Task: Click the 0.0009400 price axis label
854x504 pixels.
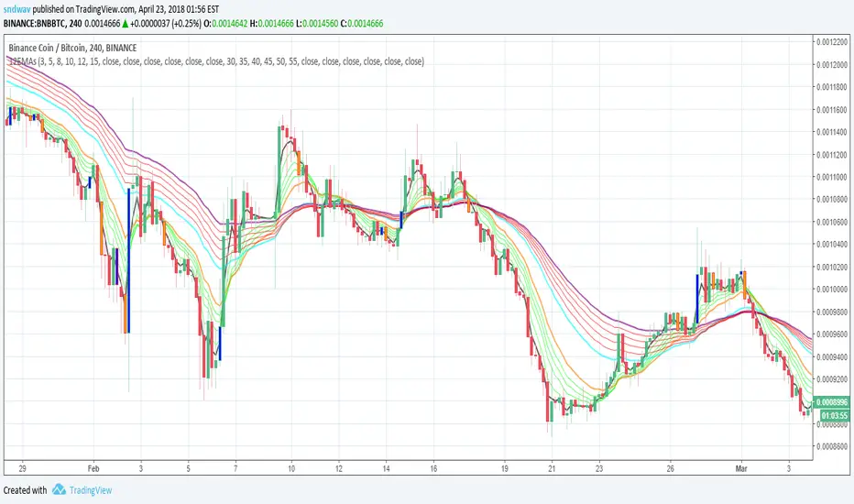Action: click(832, 356)
